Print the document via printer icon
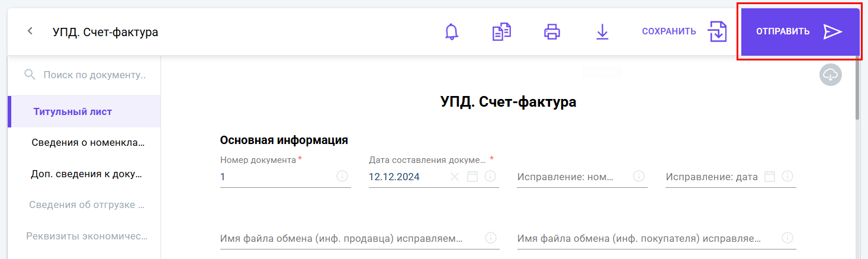Image resolution: width=868 pixels, height=259 pixels. point(552,31)
